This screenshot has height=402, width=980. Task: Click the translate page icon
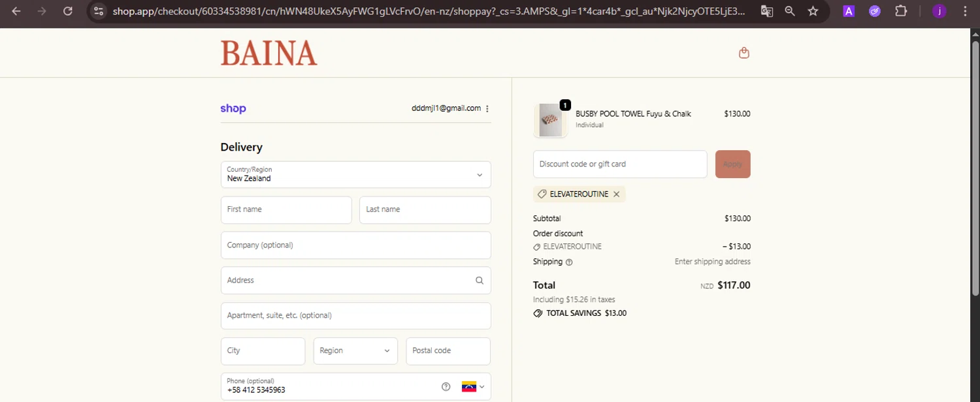click(767, 11)
